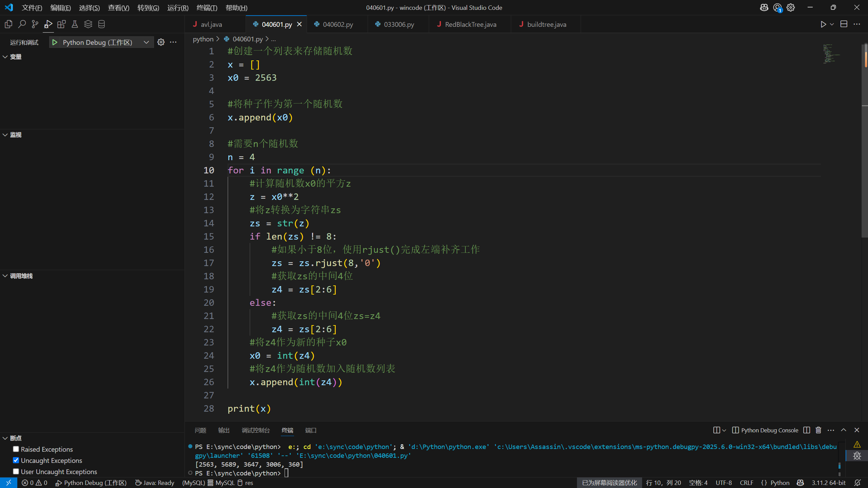Uncheck Uncaught Exceptions breakpoint
This screenshot has width=868, height=488.
[x=16, y=460]
